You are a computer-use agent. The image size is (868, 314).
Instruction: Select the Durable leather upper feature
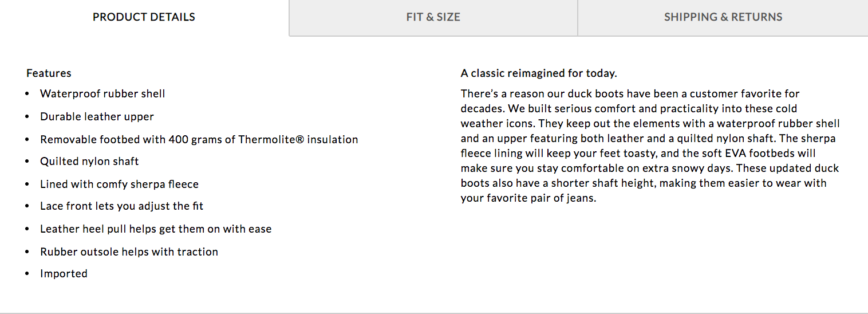97,117
